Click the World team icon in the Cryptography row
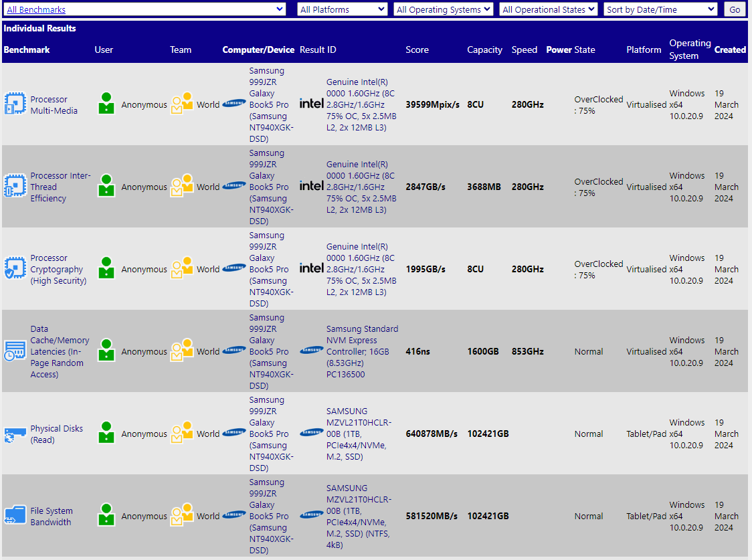Viewport: 752px width, 560px height. click(181, 269)
